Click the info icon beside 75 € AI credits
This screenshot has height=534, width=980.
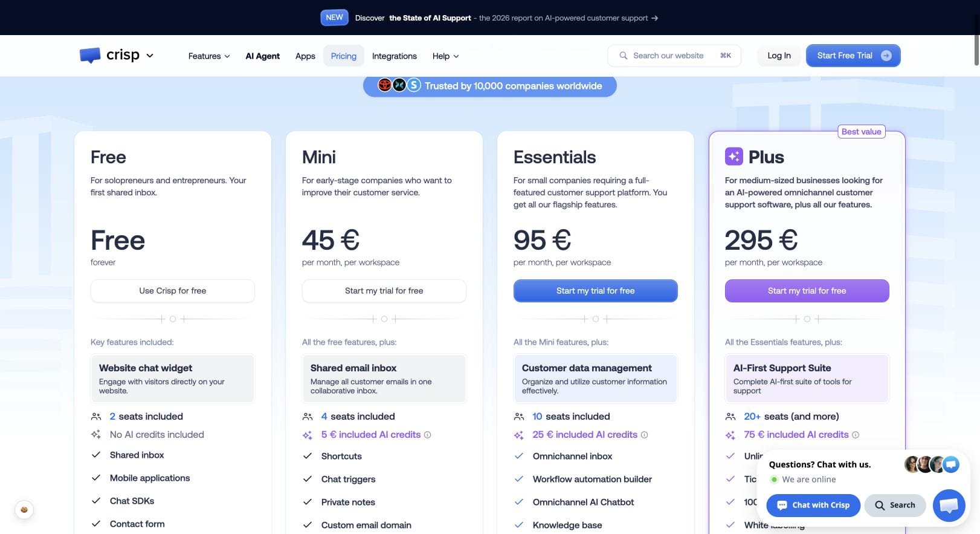point(856,435)
